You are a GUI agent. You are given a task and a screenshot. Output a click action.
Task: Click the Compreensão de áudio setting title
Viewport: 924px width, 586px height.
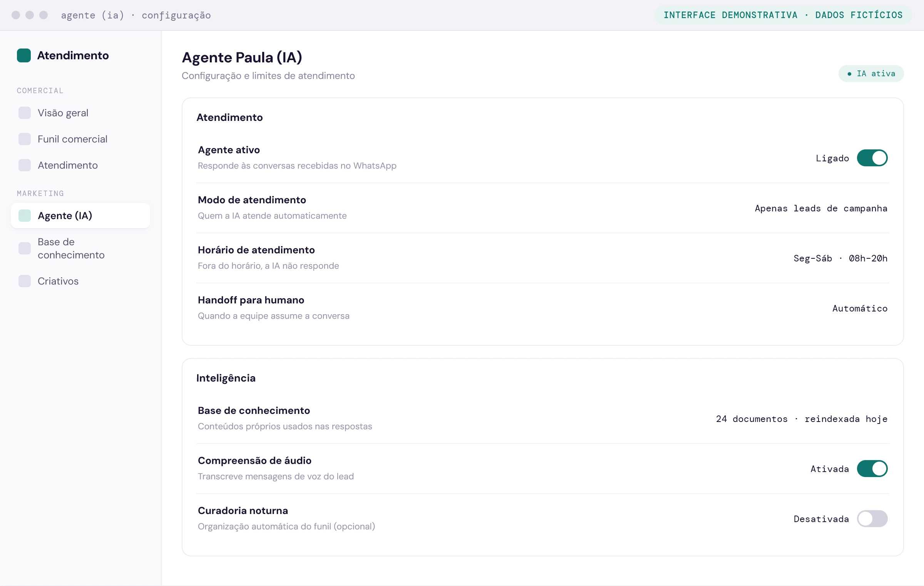click(254, 460)
